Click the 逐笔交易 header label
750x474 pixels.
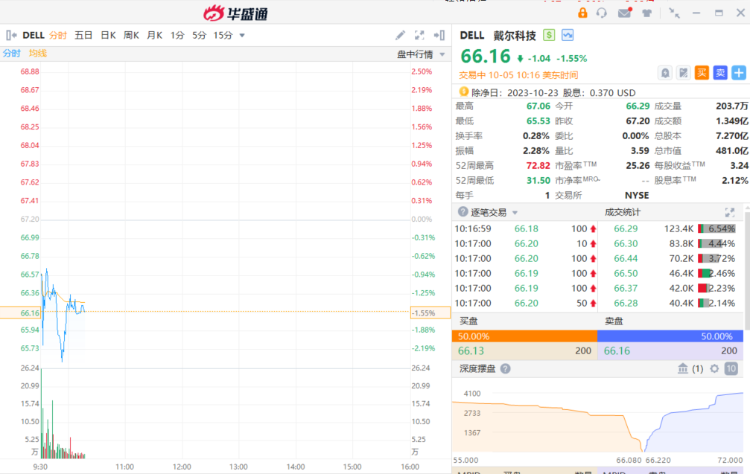[x=488, y=212]
